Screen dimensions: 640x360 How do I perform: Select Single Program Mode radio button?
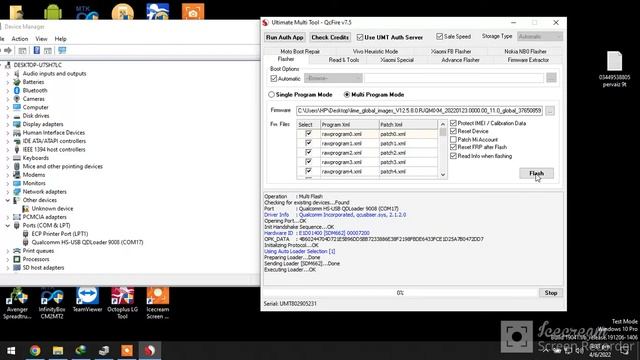[x=271, y=94]
